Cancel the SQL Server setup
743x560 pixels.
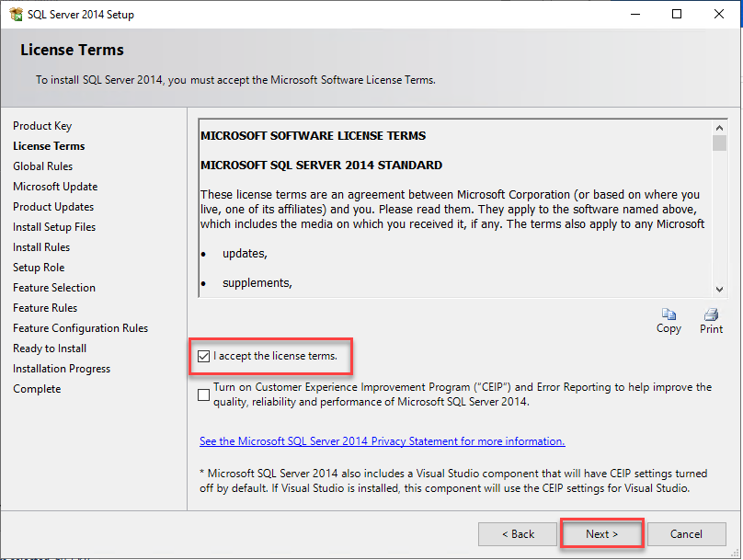pyautogui.click(x=686, y=534)
